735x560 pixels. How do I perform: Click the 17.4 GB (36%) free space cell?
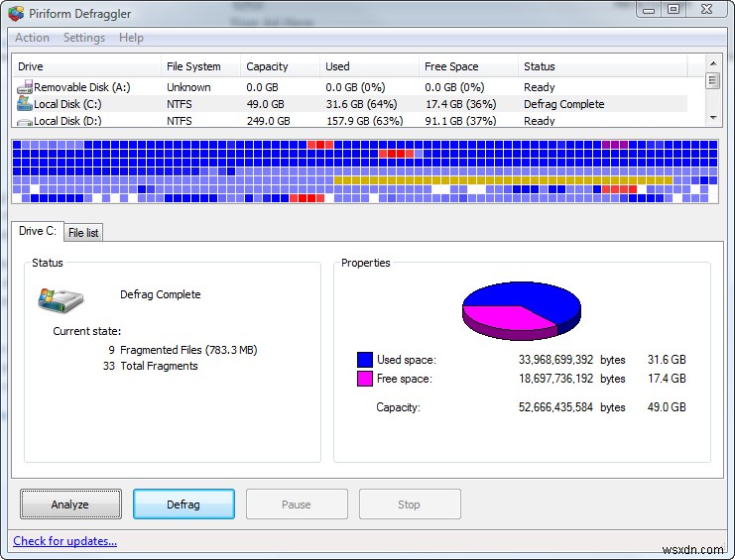(x=461, y=104)
